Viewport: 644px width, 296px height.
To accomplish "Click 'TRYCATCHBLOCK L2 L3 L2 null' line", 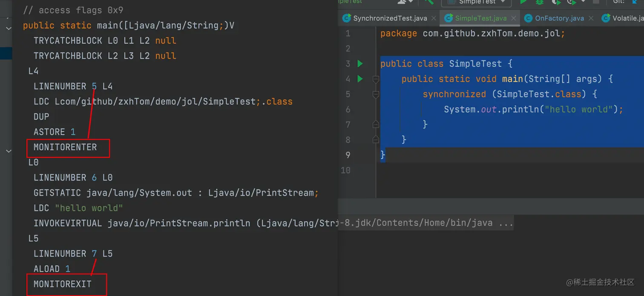I will 105,56.
